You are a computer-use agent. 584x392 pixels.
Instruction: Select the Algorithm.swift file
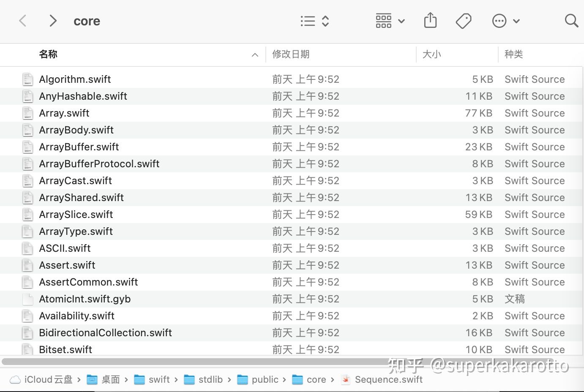tap(75, 79)
